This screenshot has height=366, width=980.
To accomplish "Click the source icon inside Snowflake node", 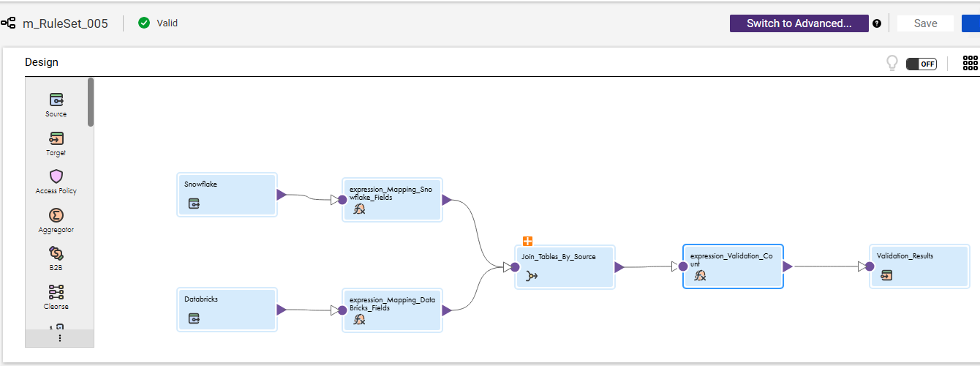I will 194,204.
